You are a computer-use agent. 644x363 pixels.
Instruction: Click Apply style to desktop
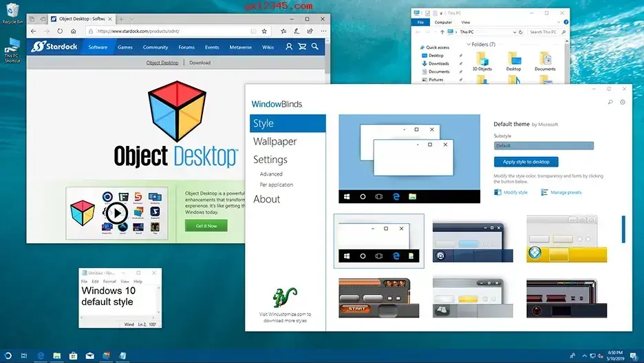[526, 162]
